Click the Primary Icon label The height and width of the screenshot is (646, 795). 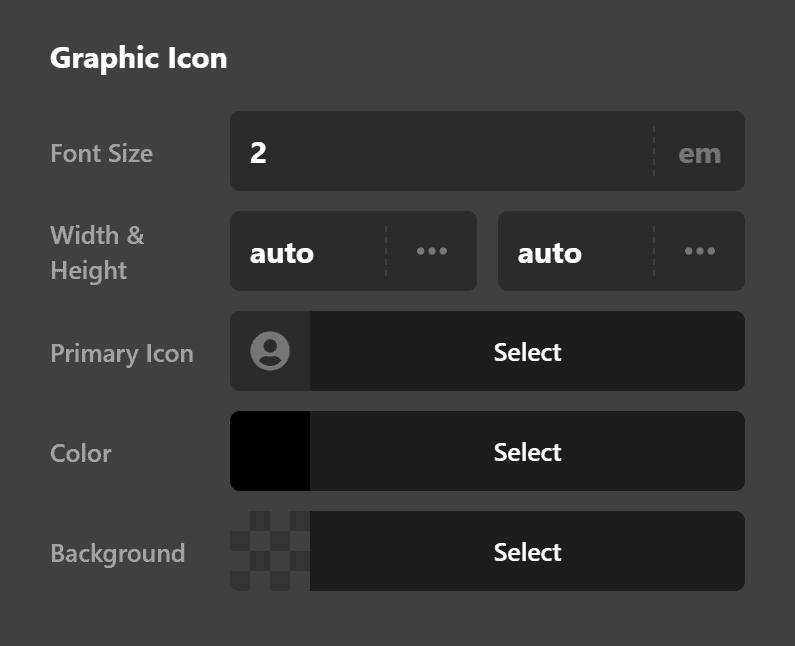(122, 353)
